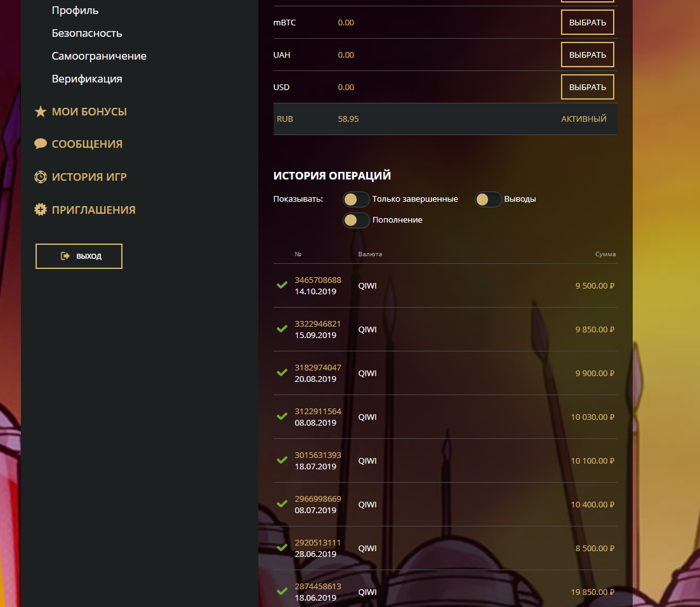Image resolution: width=700 pixels, height=607 pixels.
Task: Enable the Выводы filter switch
Action: pyautogui.click(x=488, y=199)
